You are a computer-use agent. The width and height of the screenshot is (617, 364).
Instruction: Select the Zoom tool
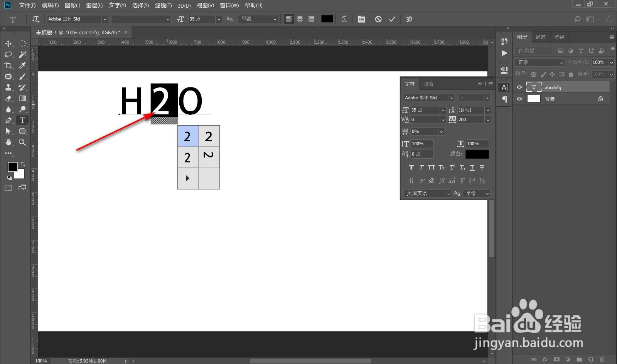(x=22, y=142)
